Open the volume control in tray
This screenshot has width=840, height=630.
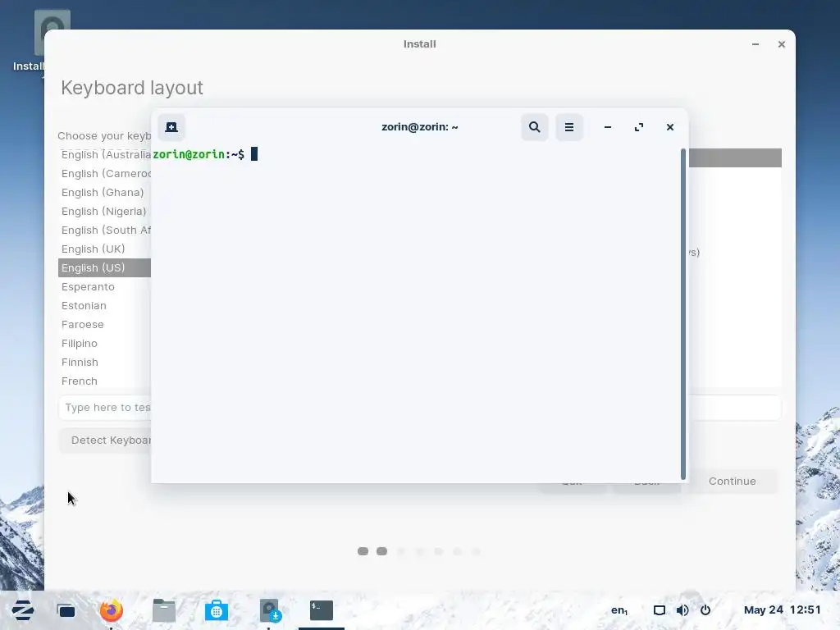point(682,610)
